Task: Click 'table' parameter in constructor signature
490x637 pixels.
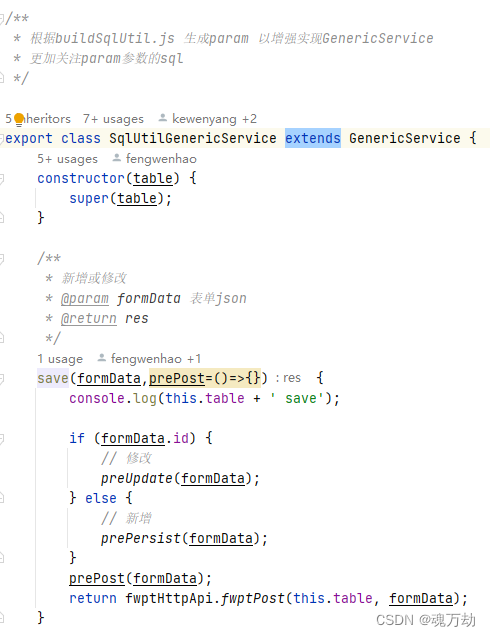Action: pyautogui.click(x=153, y=178)
